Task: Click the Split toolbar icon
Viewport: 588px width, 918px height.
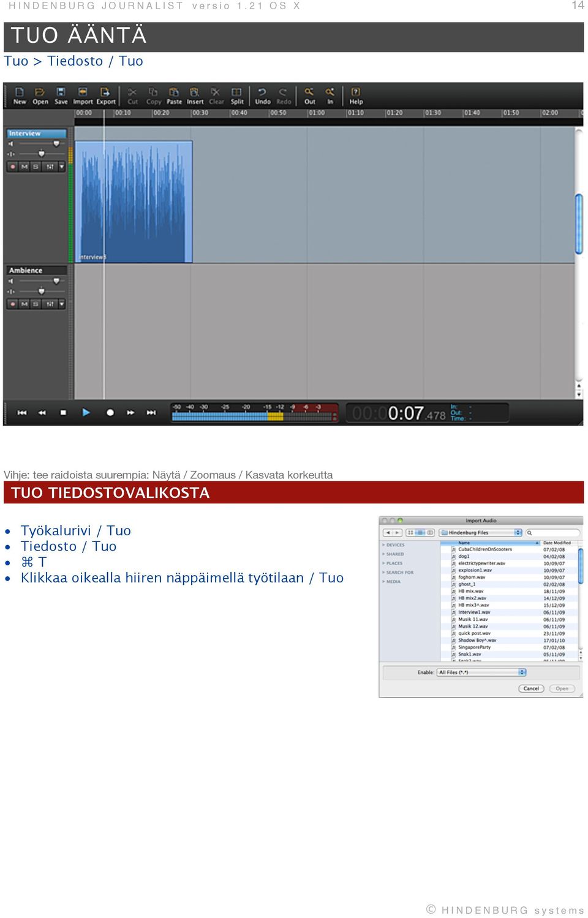Action: click(237, 96)
